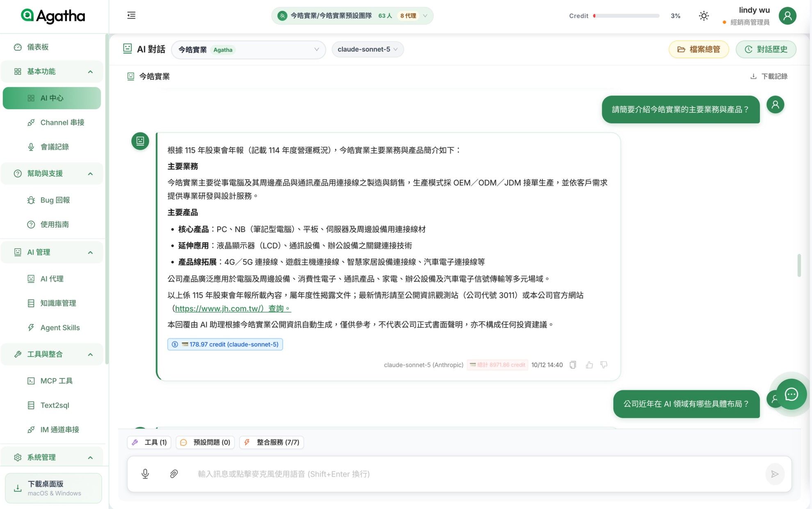
Task: Open 使用指南 page
Action: [x=52, y=224]
